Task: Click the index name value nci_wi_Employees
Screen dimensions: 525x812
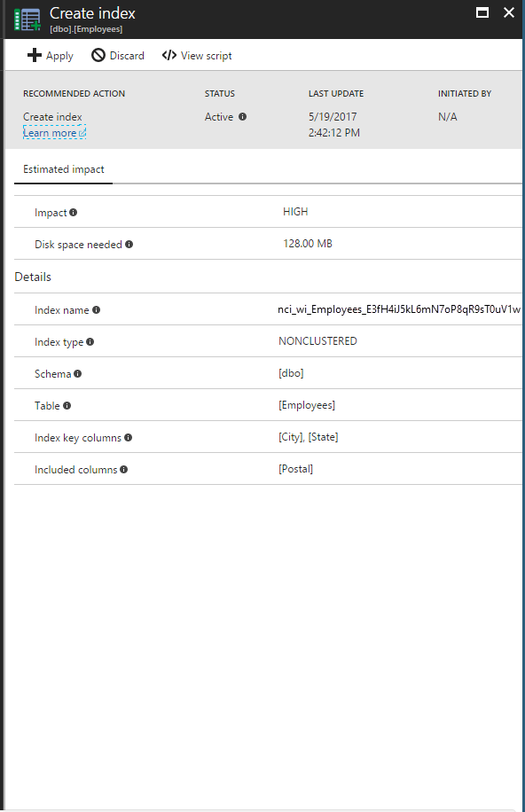Action: coord(399,309)
